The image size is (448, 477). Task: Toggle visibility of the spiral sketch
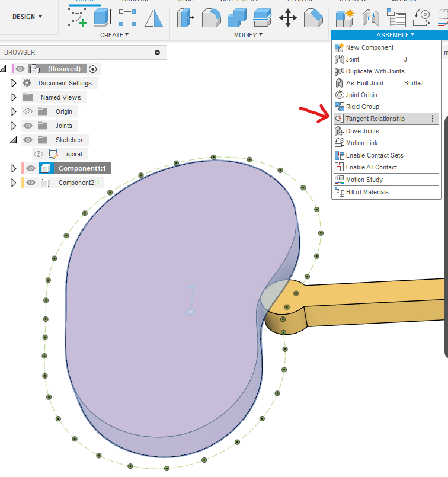click(x=39, y=154)
